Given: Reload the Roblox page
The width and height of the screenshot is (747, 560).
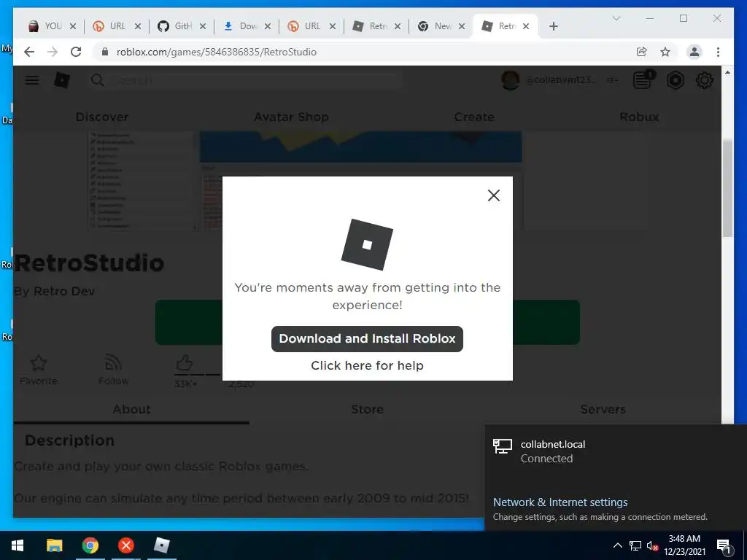Looking at the screenshot, I should pyautogui.click(x=76, y=52).
